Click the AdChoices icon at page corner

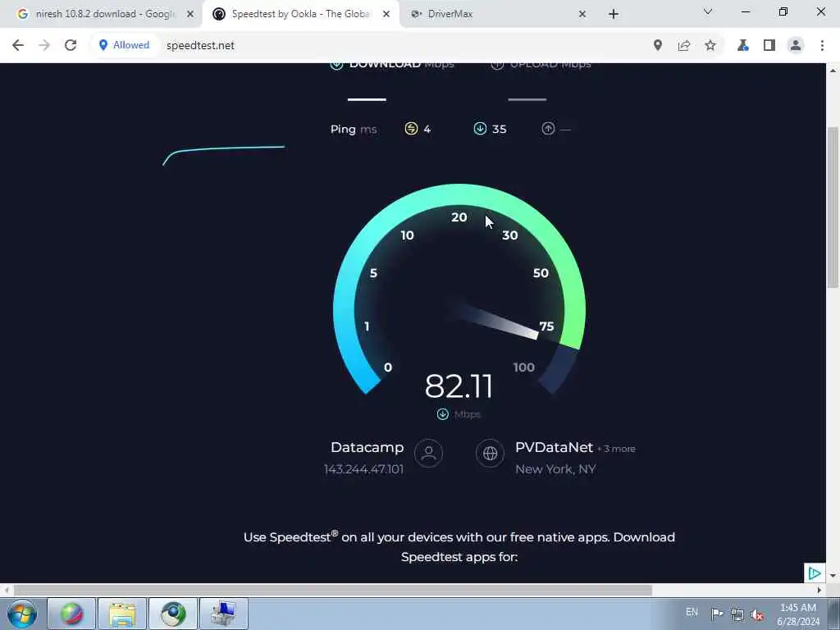pyautogui.click(x=815, y=573)
